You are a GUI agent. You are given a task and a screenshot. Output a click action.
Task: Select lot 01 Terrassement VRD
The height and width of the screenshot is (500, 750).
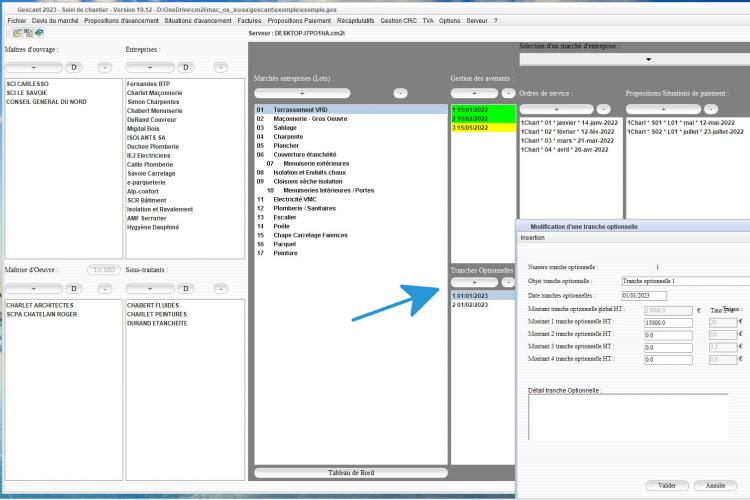pos(351,110)
